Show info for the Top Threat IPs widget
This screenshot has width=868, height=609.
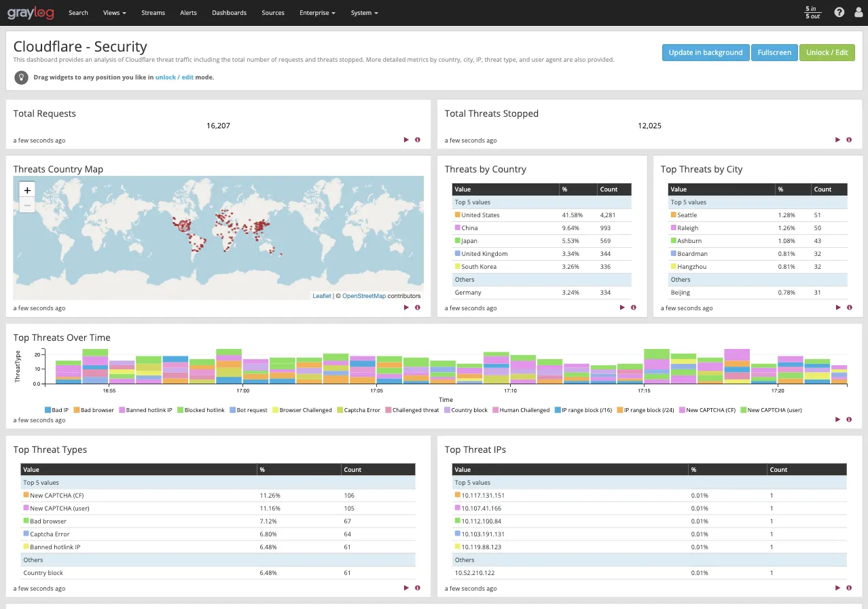pyautogui.click(x=848, y=588)
